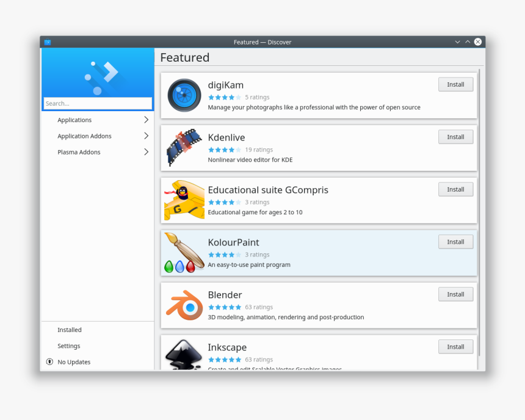
Task: Click 'Nonlinear video editor for KDE' description
Action: [x=250, y=160]
